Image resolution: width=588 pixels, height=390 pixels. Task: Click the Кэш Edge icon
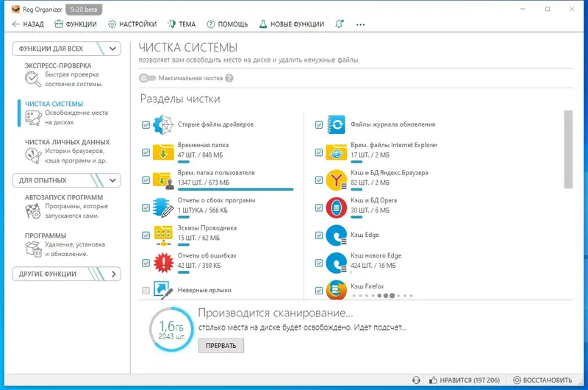coord(336,235)
